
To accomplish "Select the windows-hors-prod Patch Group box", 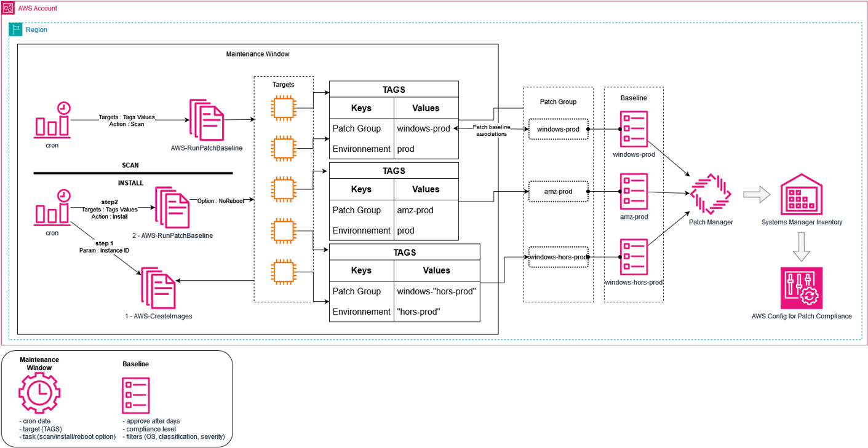I will pyautogui.click(x=558, y=257).
